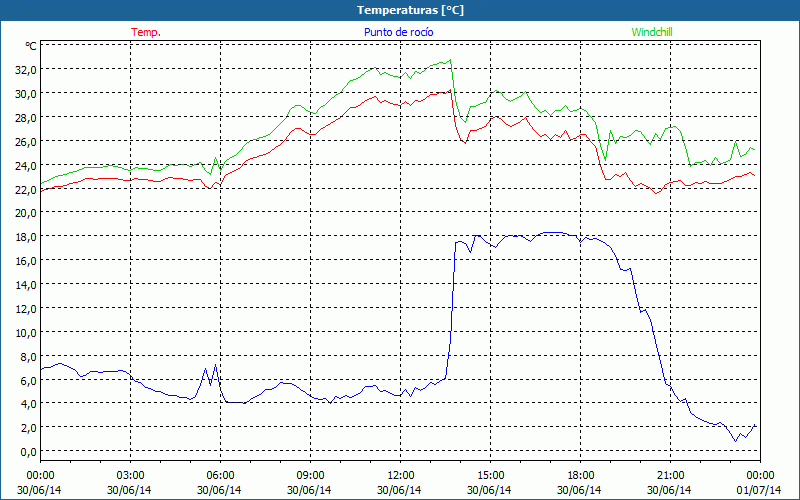Viewport: 800px width, 500px height.
Task: Click the 12,0 y-axis label
Action: click(x=26, y=309)
